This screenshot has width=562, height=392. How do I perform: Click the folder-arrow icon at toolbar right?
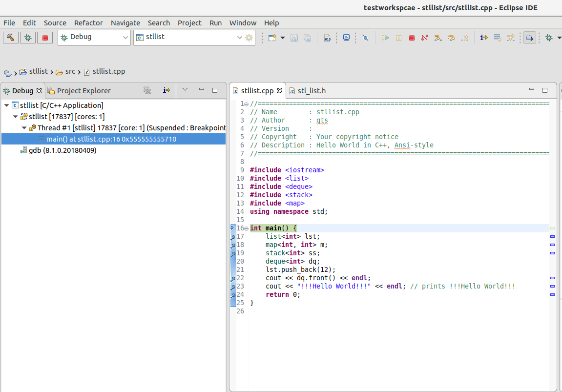tap(530, 38)
